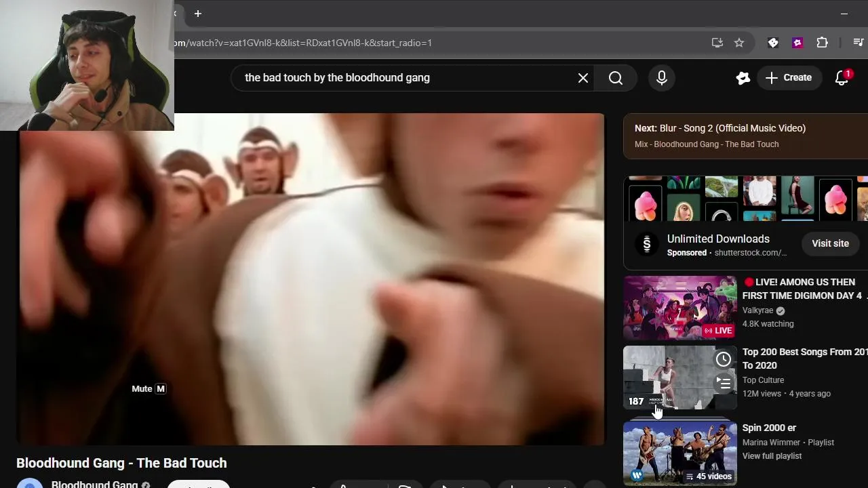
Task: Click the install app icon in address bar
Action: (717, 43)
